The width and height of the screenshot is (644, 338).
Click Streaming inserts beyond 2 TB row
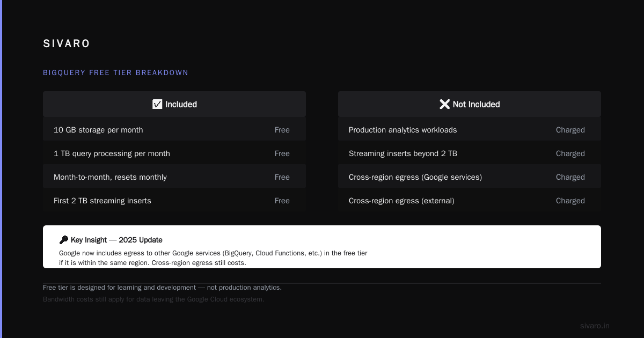(x=470, y=153)
